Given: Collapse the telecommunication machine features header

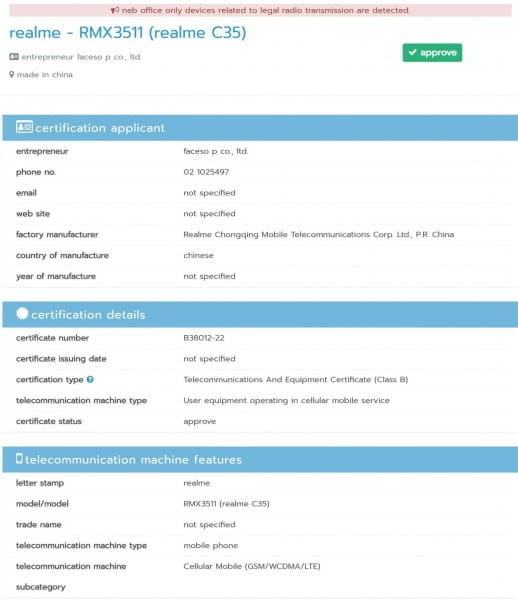Looking at the screenshot, I should click(x=260, y=459).
